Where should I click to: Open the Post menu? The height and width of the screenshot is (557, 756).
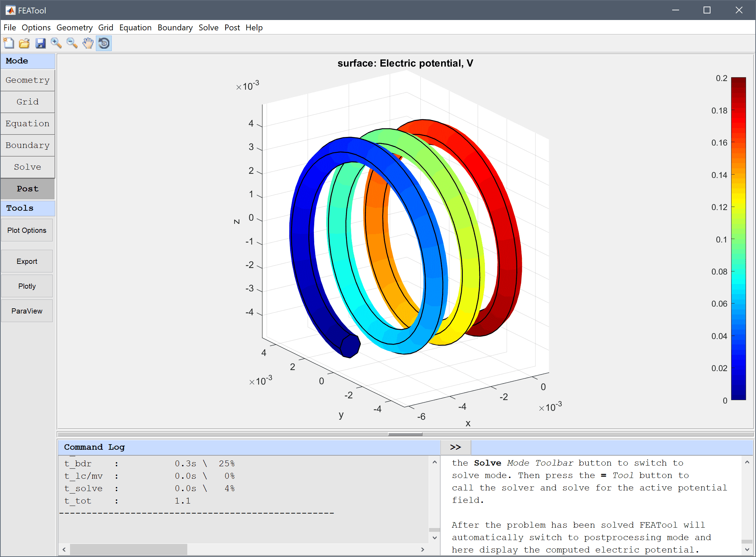[232, 28]
